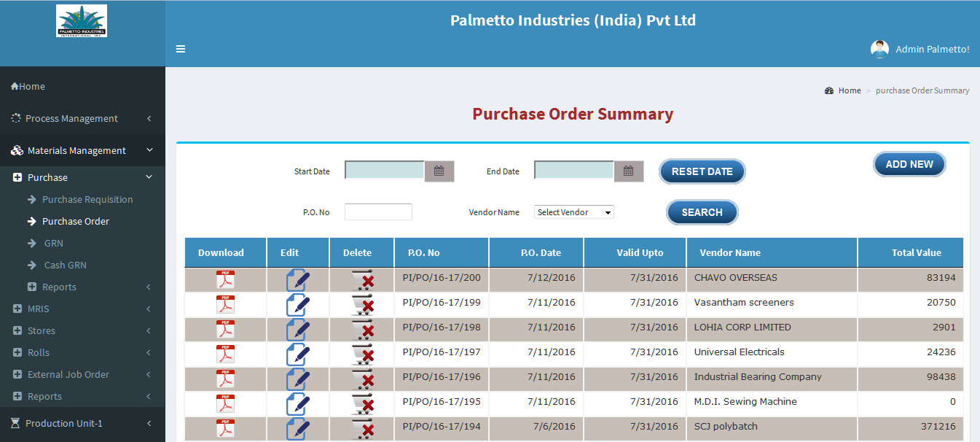Edit the Vasantham screeners purchase order

pyautogui.click(x=298, y=306)
